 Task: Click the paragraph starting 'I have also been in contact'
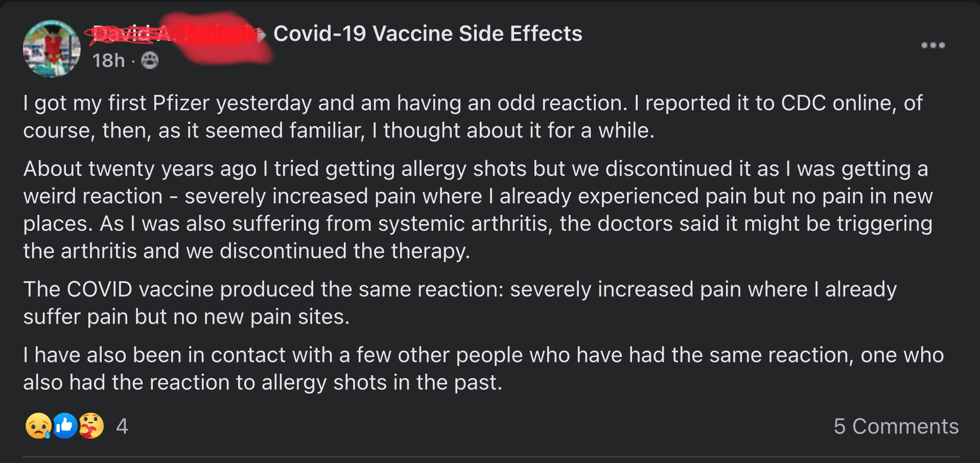tap(483, 369)
